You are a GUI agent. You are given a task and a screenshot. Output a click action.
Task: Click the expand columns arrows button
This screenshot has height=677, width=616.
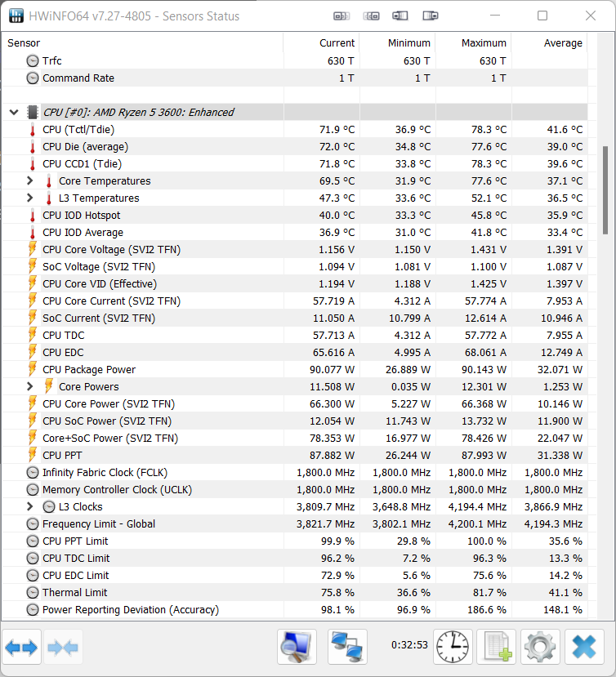(21, 648)
